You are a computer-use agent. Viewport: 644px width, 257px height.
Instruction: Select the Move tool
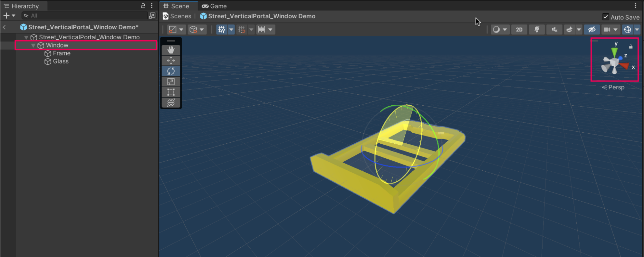(171, 61)
